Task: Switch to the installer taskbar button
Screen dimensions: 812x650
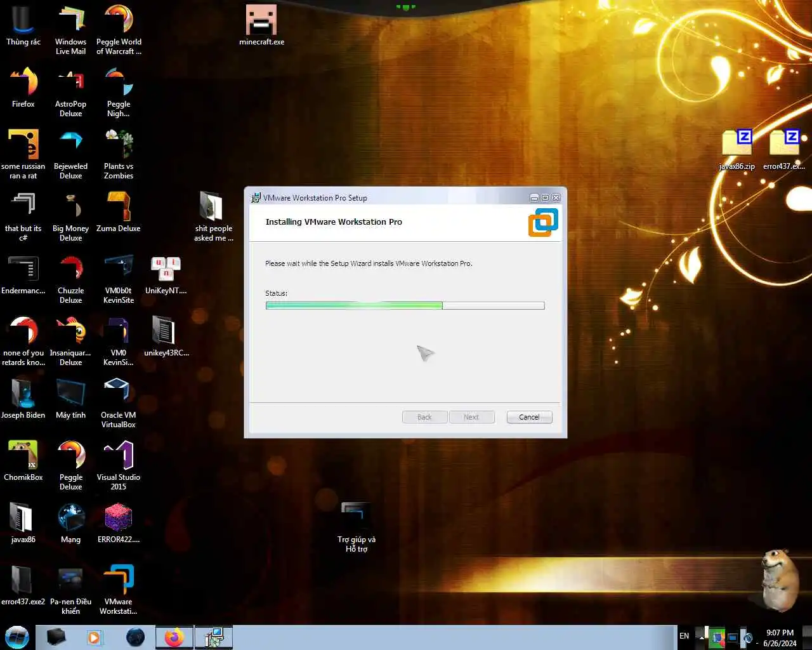Action: [x=214, y=637]
